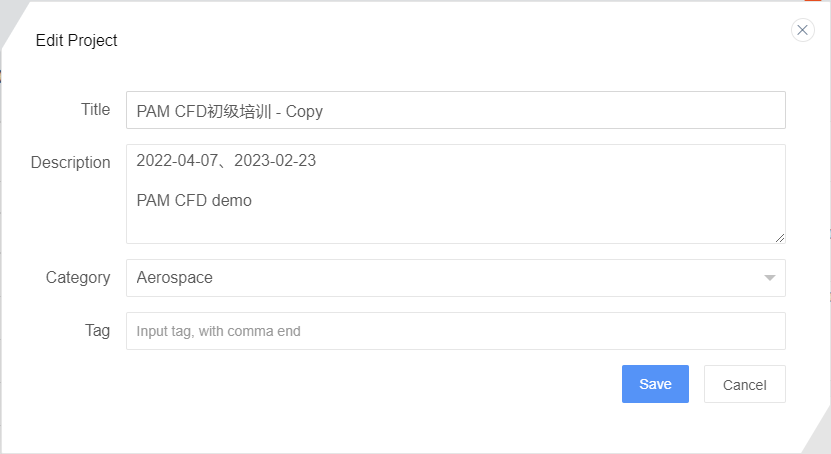831x454 pixels.
Task: Open the Category combo box showing Aerospace
Action: click(x=456, y=278)
